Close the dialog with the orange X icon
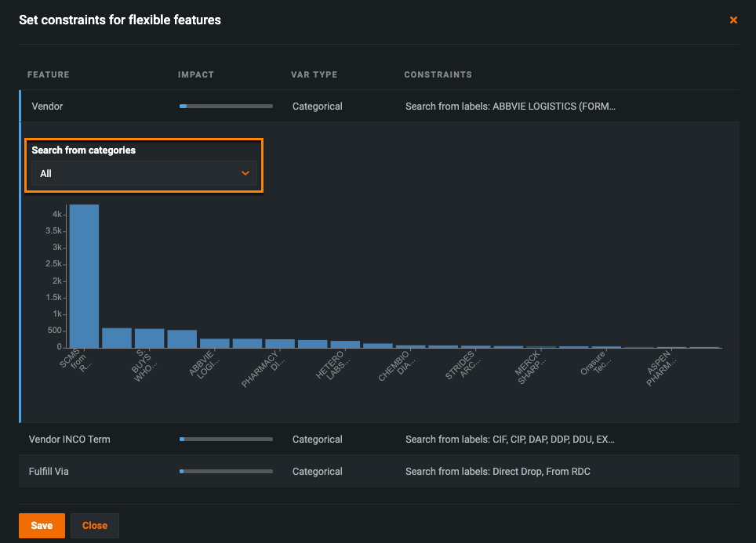The height and width of the screenshot is (543, 756). 733,20
